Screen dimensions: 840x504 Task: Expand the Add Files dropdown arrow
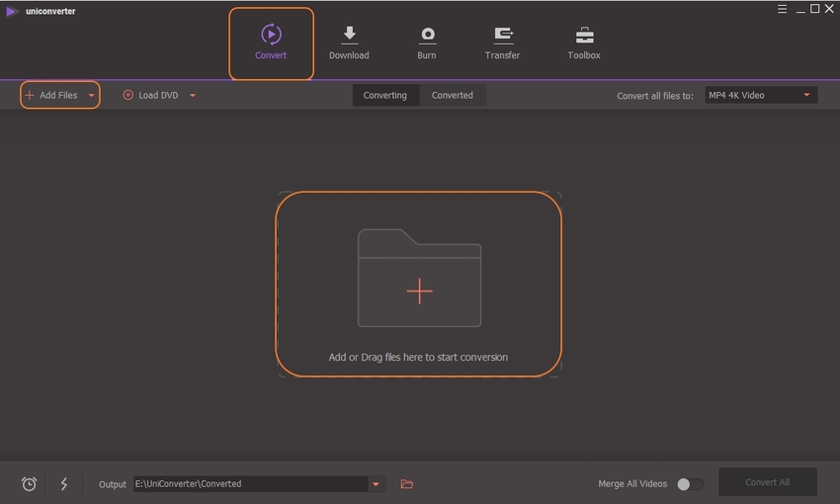tap(92, 96)
